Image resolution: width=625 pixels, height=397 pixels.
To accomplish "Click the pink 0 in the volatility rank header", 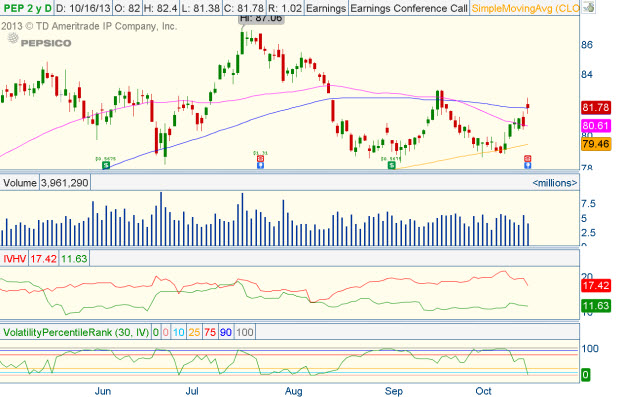I will (x=165, y=332).
